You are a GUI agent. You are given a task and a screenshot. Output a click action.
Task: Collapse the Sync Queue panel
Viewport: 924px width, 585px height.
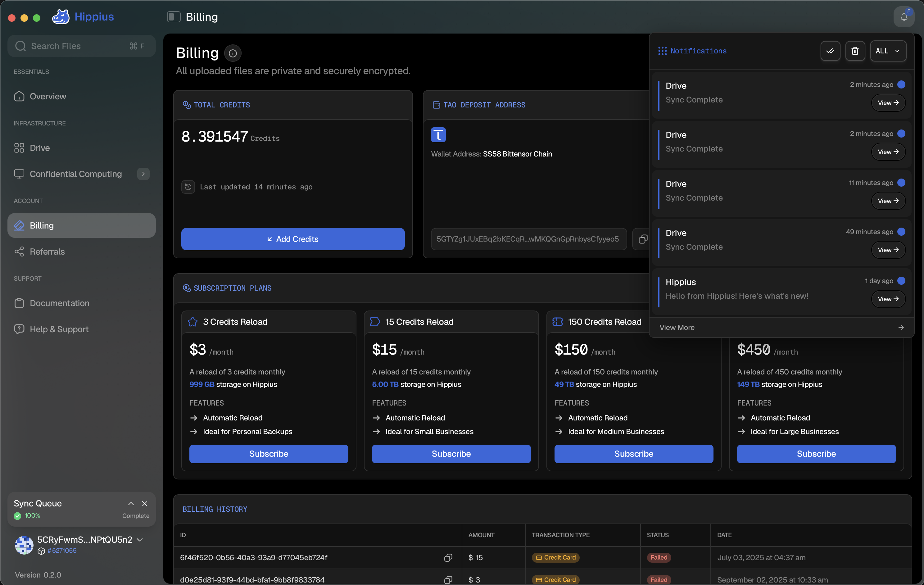click(x=131, y=503)
